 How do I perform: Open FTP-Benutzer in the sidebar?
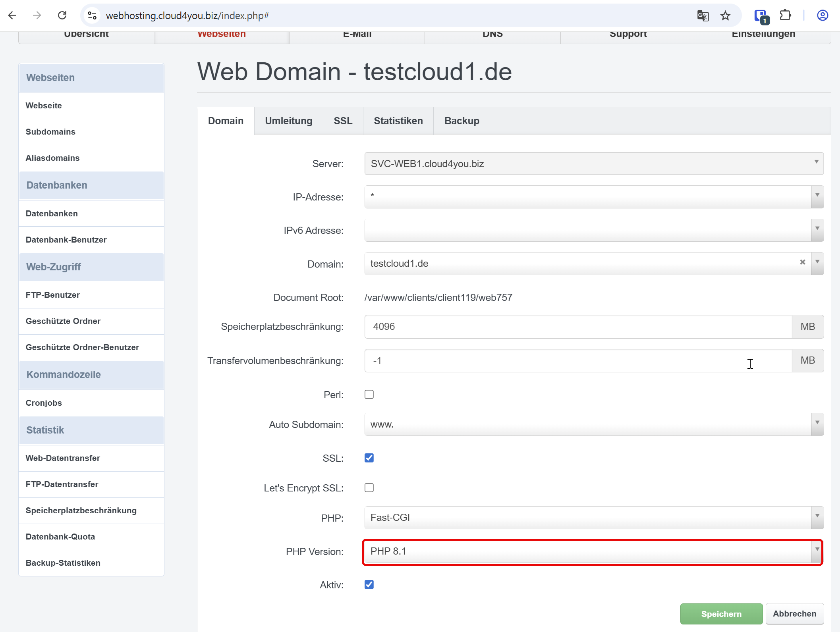click(x=52, y=295)
